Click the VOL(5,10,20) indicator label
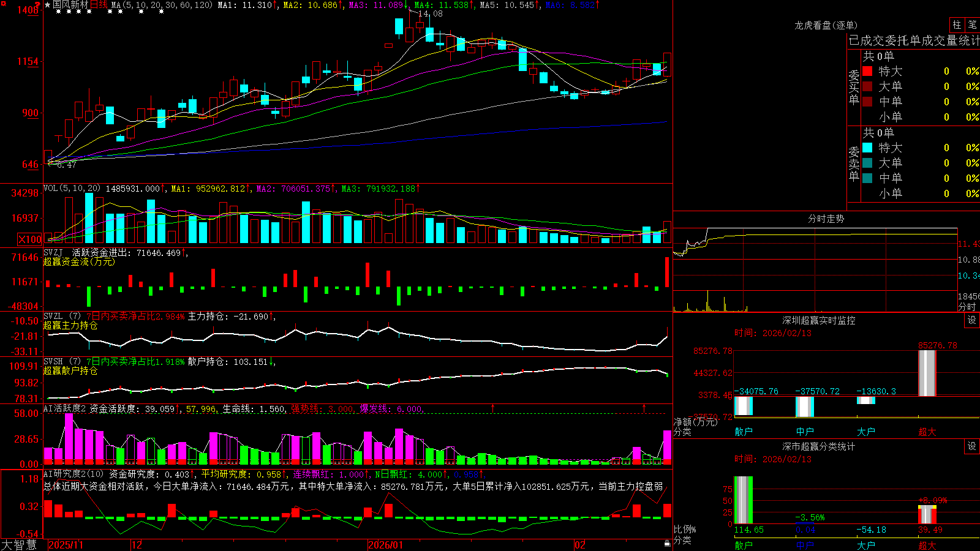 click(x=72, y=189)
